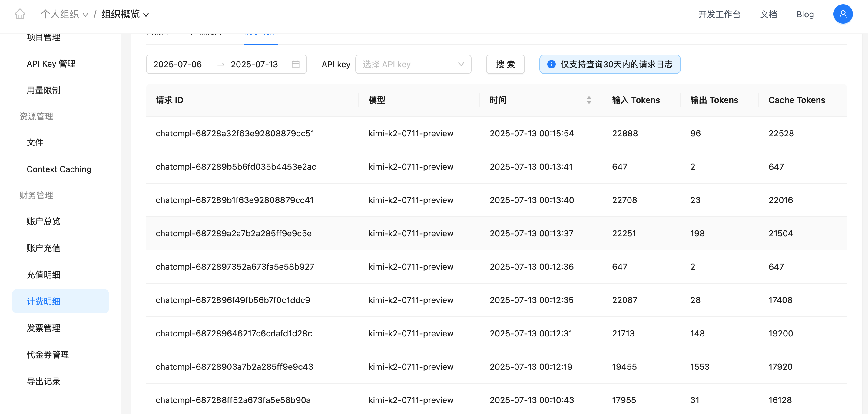Select Context Caching in sidebar
This screenshot has height=414, width=868.
[x=59, y=169]
